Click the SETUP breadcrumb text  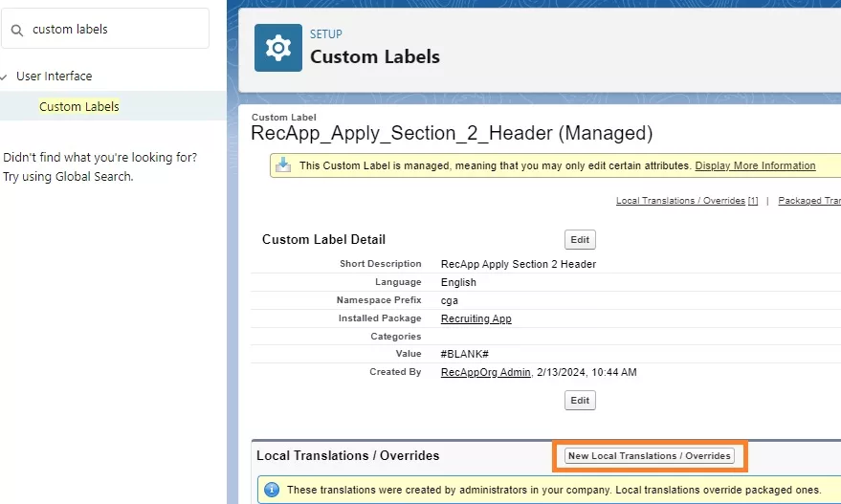click(325, 34)
